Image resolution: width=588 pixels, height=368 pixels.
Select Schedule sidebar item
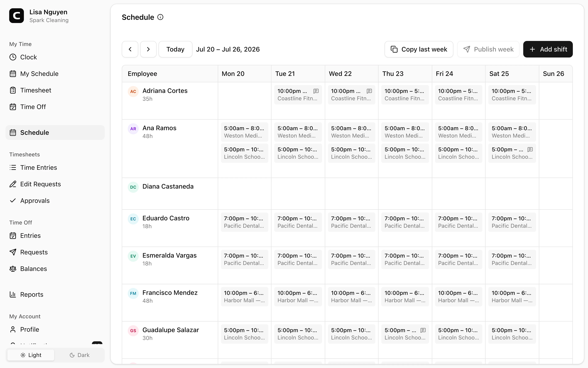coord(55,133)
